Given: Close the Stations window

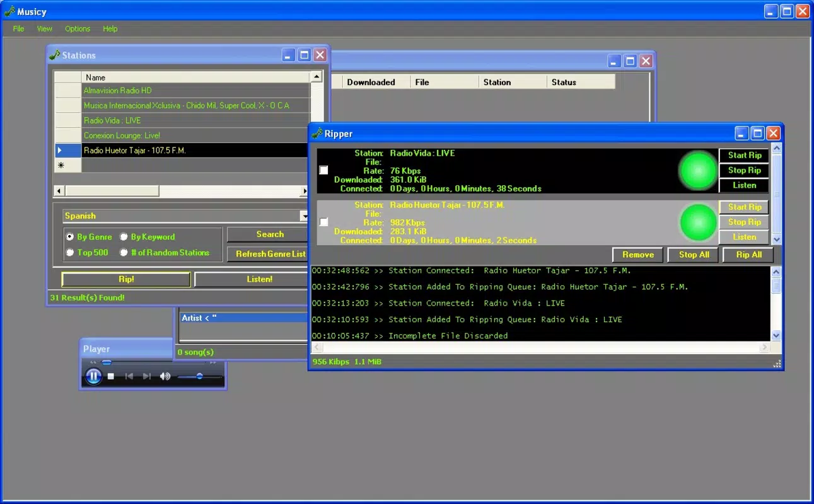Looking at the screenshot, I should 320,55.
